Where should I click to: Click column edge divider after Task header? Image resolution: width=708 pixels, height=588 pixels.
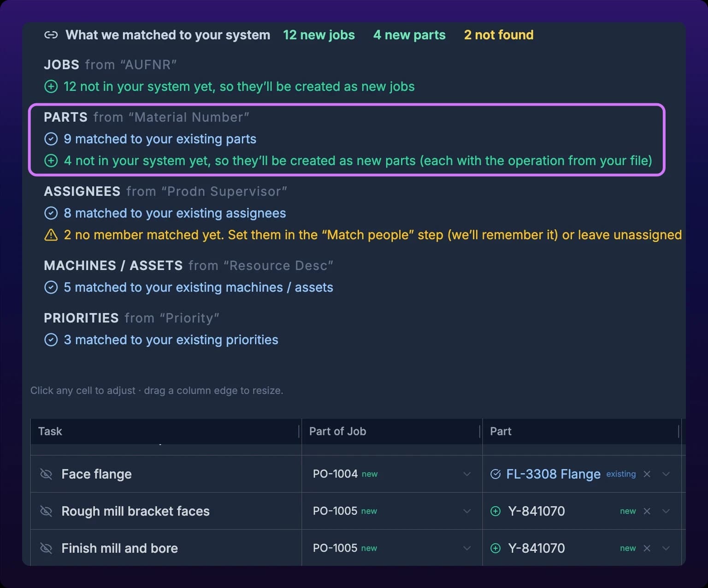pyautogui.click(x=299, y=431)
